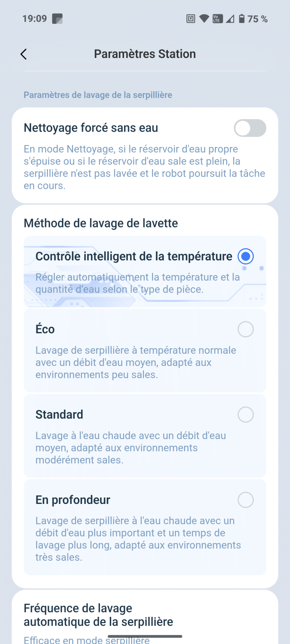Image resolution: width=290 pixels, height=644 pixels.
Task: Tap the En profondeur option label
Action: point(73,500)
